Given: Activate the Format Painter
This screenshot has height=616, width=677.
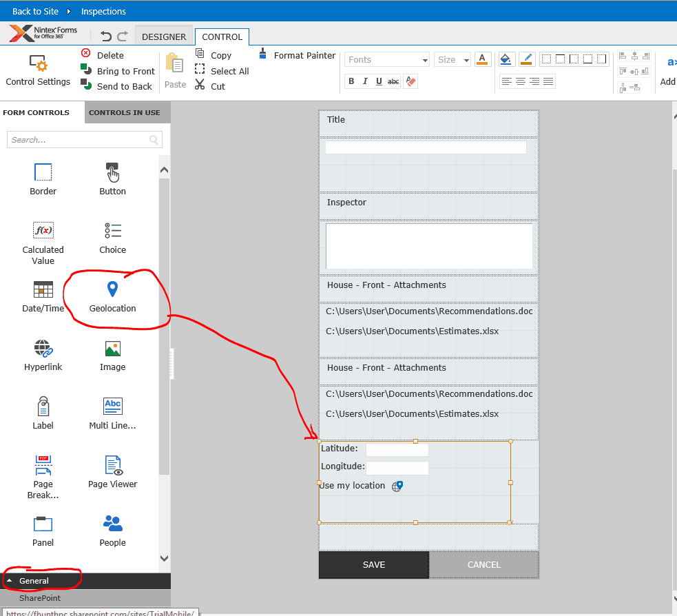Looking at the screenshot, I should 298,55.
